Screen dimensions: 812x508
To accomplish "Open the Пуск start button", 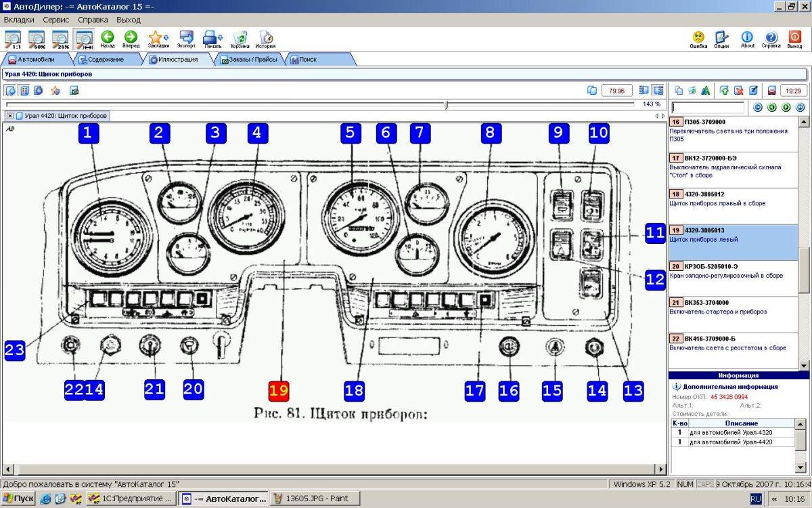I will (18, 499).
